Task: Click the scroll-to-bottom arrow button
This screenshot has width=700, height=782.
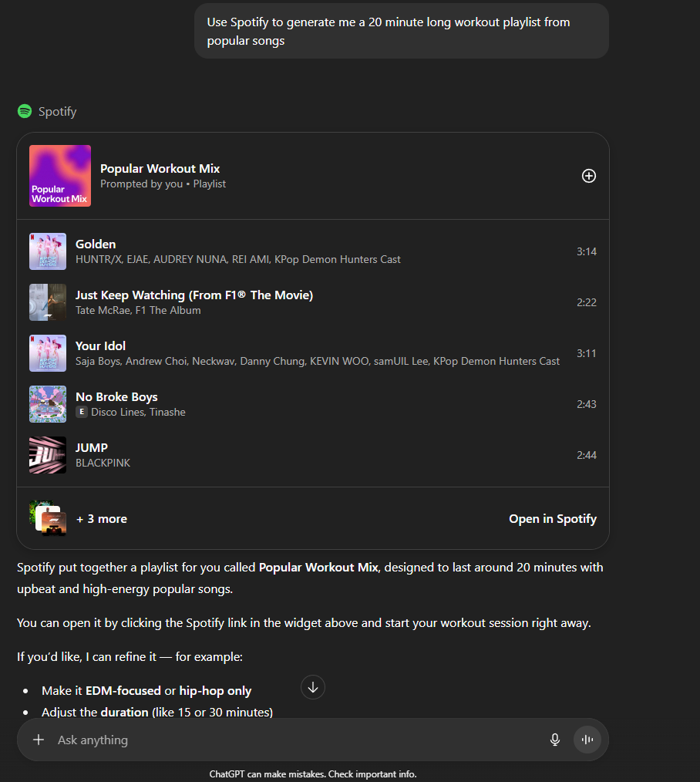Action: (x=313, y=687)
